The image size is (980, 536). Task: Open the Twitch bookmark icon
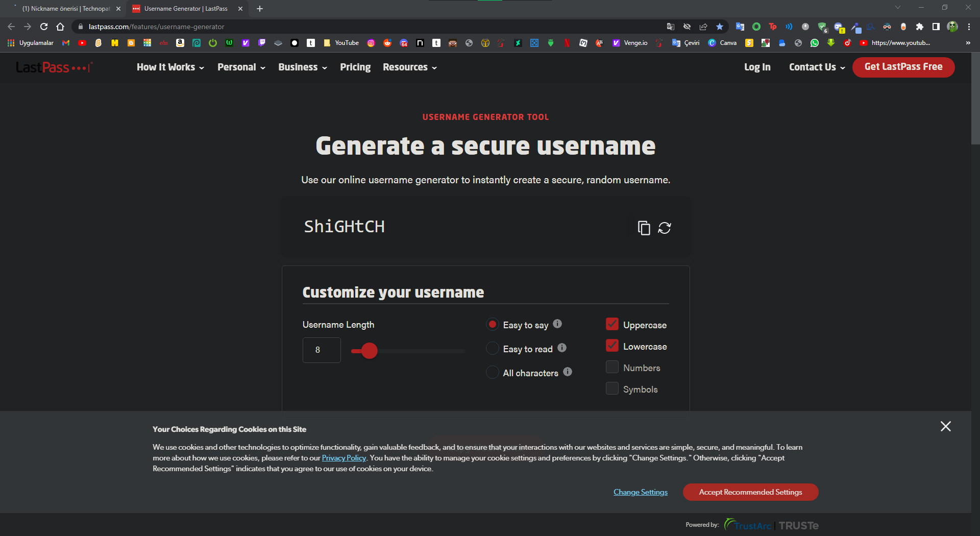pyautogui.click(x=262, y=43)
